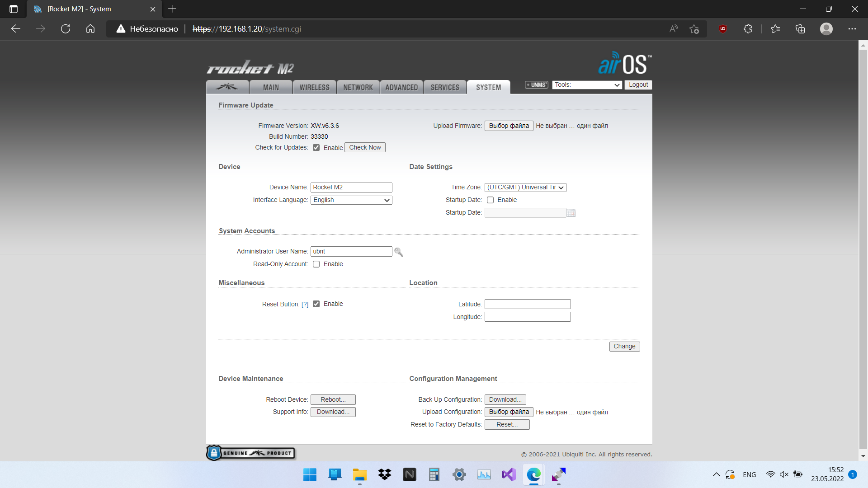Click the change password key icon
The image size is (868, 488).
point(398,252)
